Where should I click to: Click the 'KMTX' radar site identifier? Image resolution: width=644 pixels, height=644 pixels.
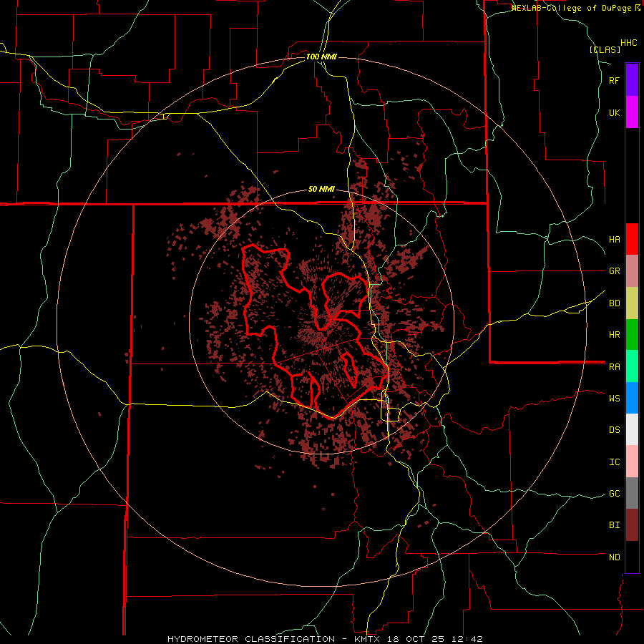pyautogui.click(x=369, y=639)
